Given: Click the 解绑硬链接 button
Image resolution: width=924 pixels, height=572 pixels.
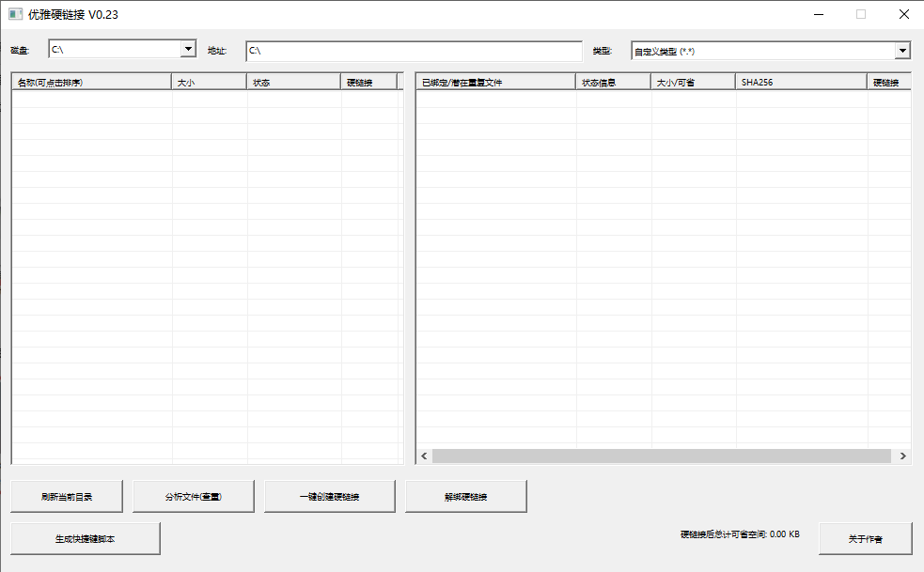Looking at the screenshot, I should click(x=465, y=497).
